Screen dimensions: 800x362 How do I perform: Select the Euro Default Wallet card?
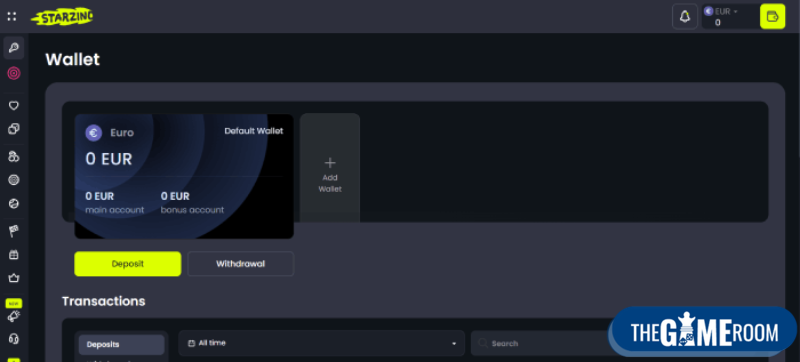pos(184,176)
